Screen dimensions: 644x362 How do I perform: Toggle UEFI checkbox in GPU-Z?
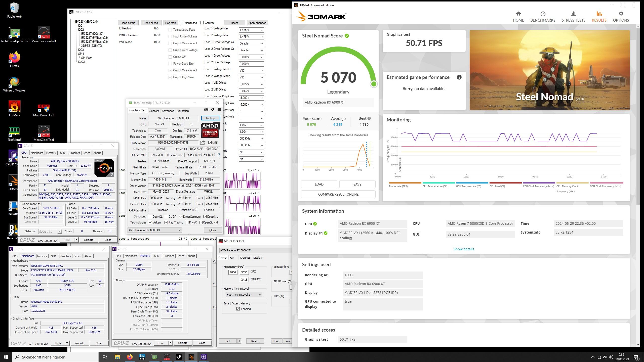tap(210, 143)
